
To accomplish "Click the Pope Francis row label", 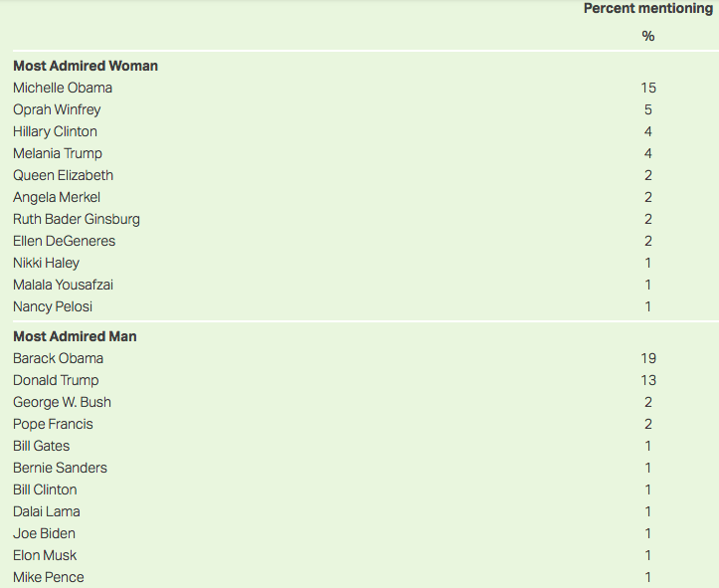I will 53,424.
